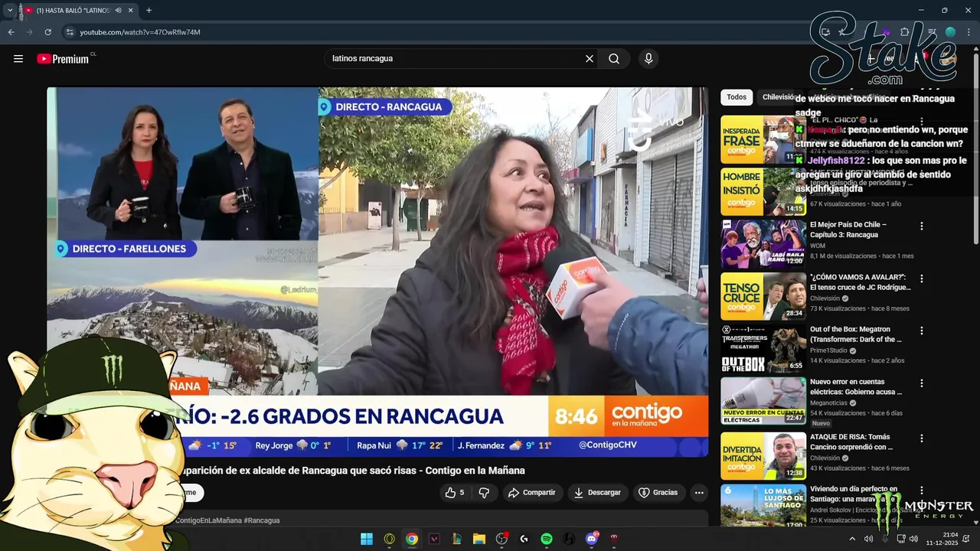
Task: Open ATAQUE DE RISA: Tomás Cancino title
Action: pos(851,442)
